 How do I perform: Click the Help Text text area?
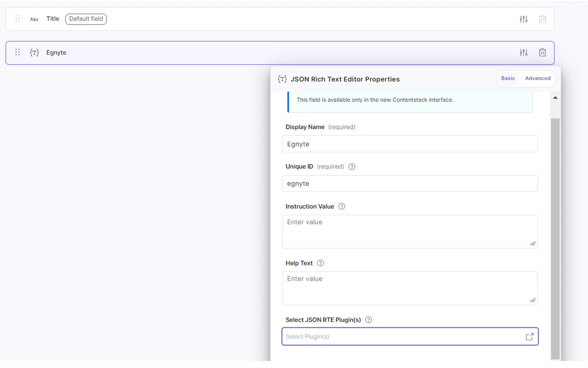click(410, 288)
